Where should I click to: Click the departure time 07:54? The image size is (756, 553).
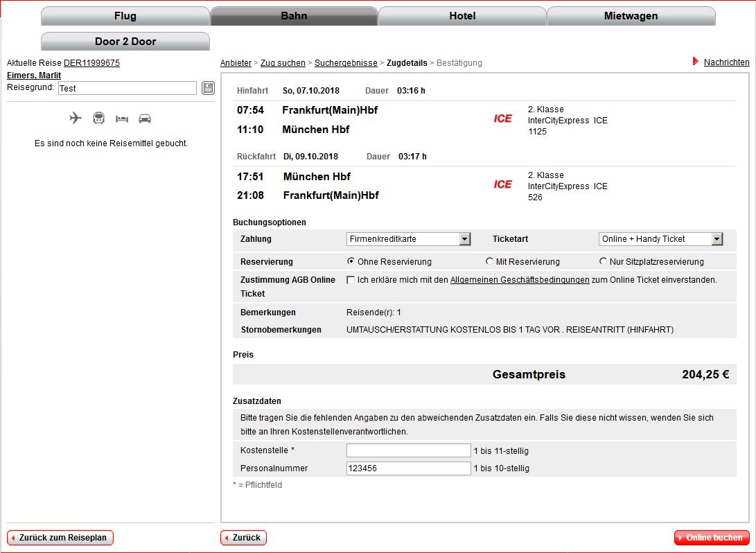pyautogui.click(x=250, y=110)
